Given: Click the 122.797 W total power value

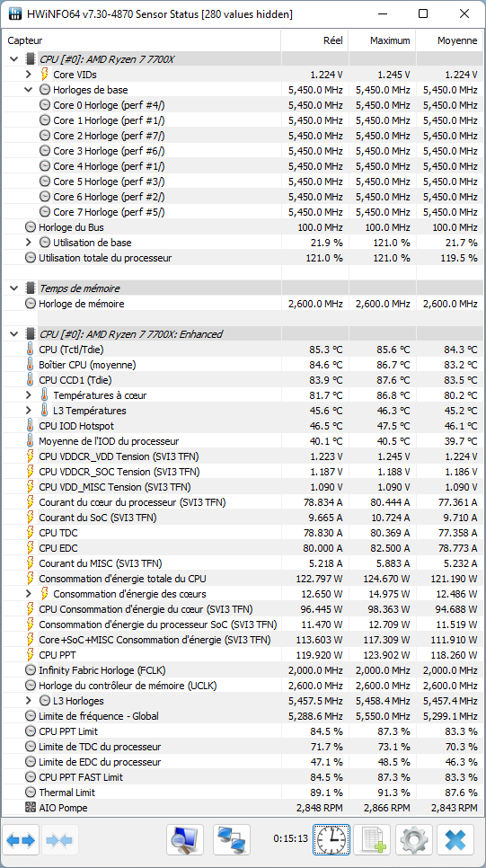Looking at the screenshot, I should coord(318,579).
